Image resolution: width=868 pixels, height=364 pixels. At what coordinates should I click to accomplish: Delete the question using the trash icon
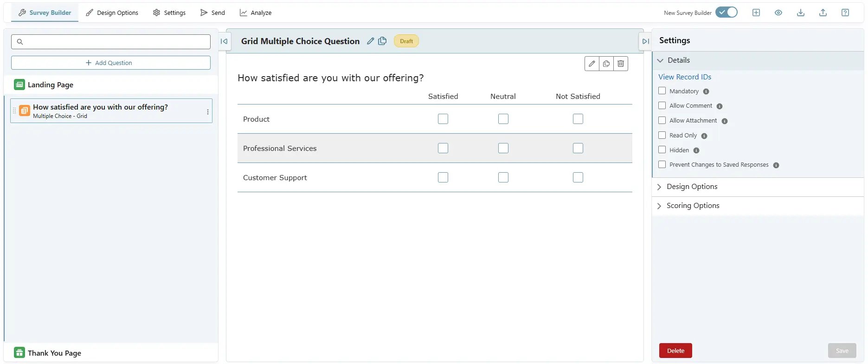point(621,64)
